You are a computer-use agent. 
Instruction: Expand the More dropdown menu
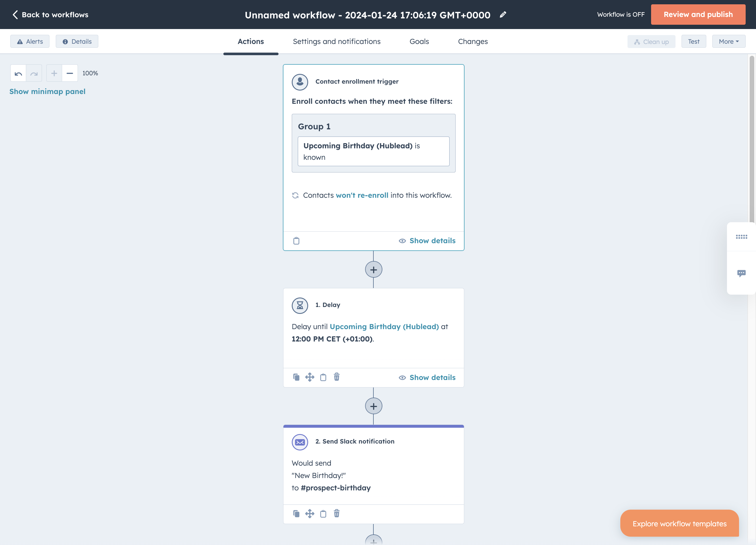(729, 41)
